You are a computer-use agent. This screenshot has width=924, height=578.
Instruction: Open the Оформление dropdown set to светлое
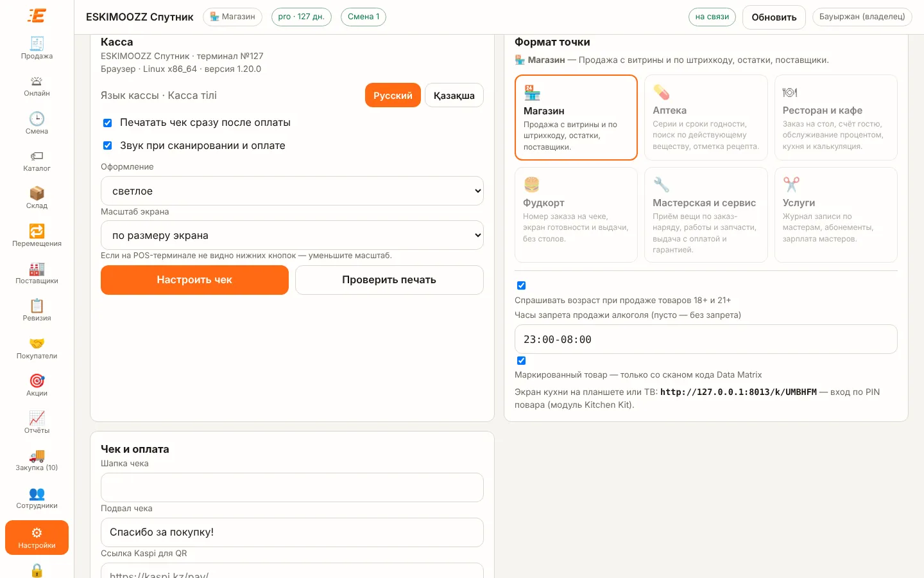292,191
